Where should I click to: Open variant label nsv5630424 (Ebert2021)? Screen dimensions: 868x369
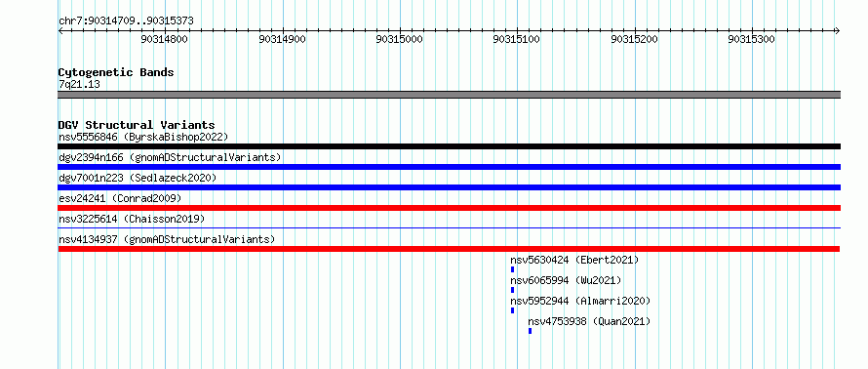(574, 260)
